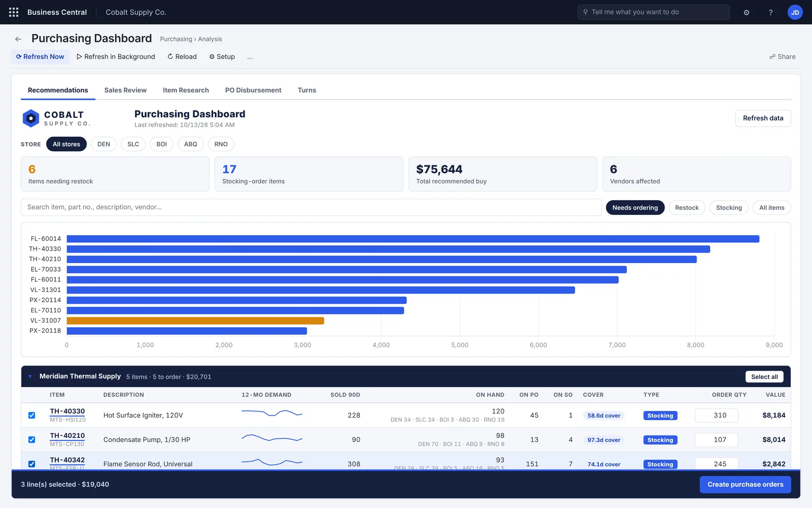Image resolution: width=812 pixels, height=508 pixels.
Task: Click Hot Surface Igniter demand sparkline
Action: pyautogui.click(x=272, y=413)
